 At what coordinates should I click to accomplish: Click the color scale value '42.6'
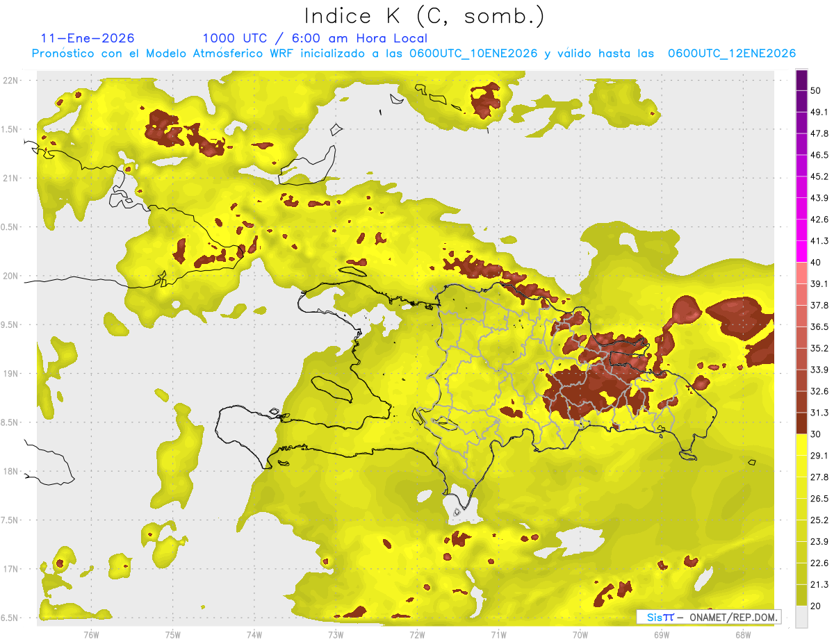coord(819,220)
